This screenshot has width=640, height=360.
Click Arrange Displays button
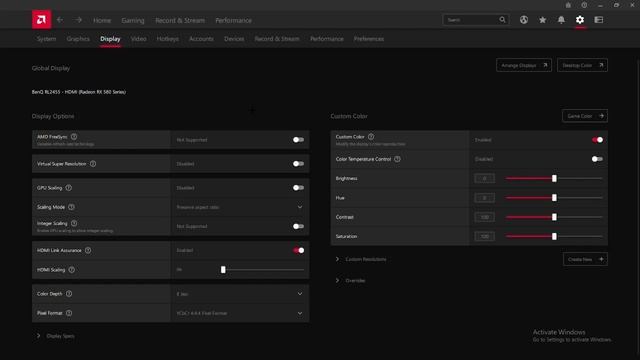524,65
